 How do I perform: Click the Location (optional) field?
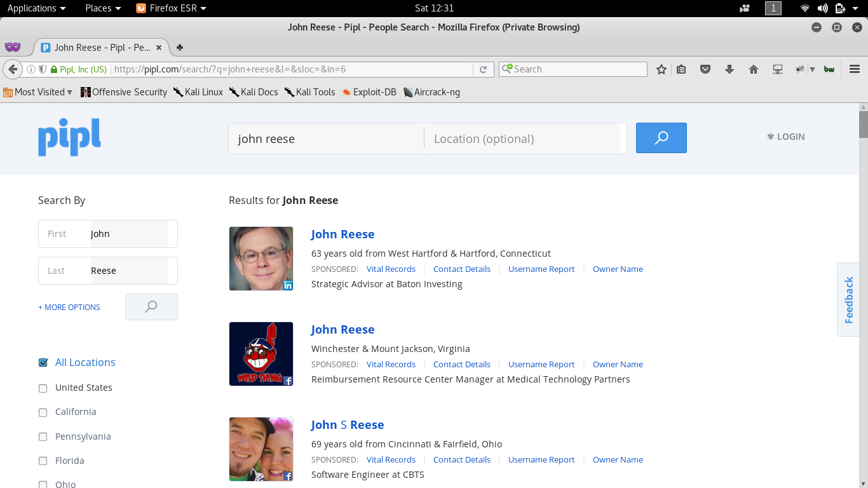click(522, 139)
